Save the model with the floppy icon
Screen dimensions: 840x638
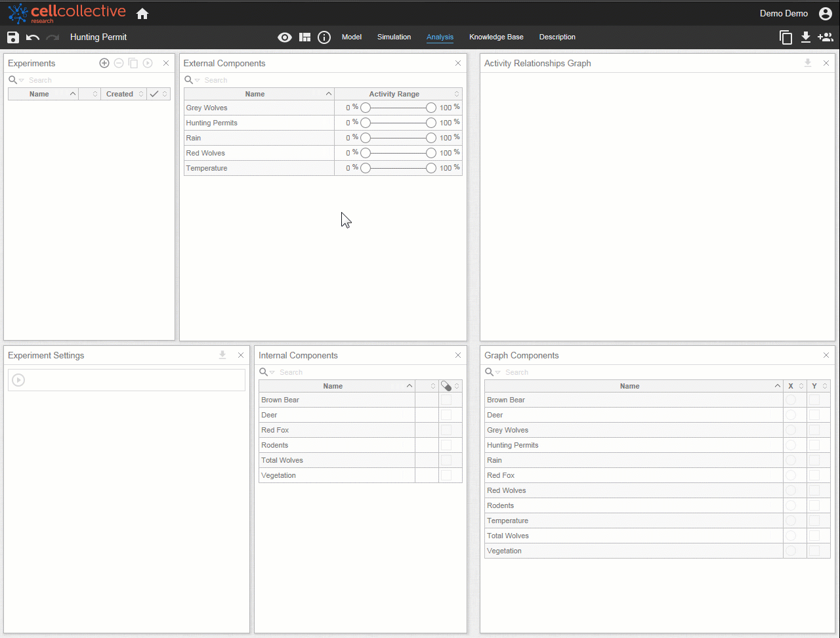pyautogui.click(x=13, y=37)
